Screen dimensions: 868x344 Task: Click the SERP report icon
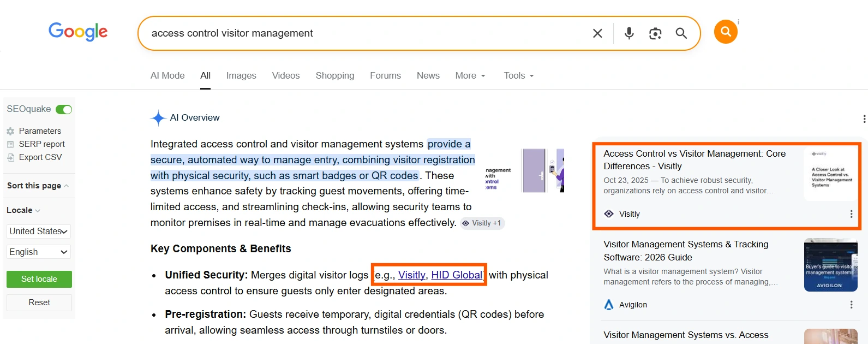tap(10, 144)
